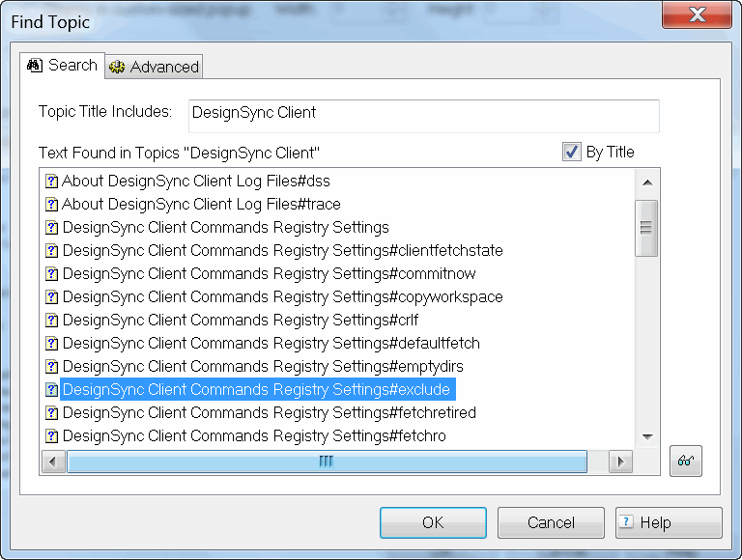Select the highlighted 'Settings#exclude' topic
Viewport: 742px width, 560px height.
pyautogui.click(x=257, y=390)
